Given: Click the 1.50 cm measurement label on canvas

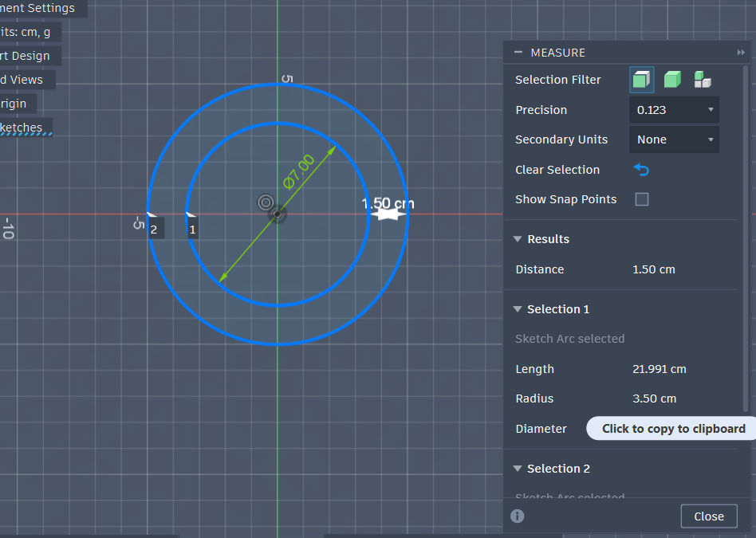Looking at the screenshot, I should point(388,203).
